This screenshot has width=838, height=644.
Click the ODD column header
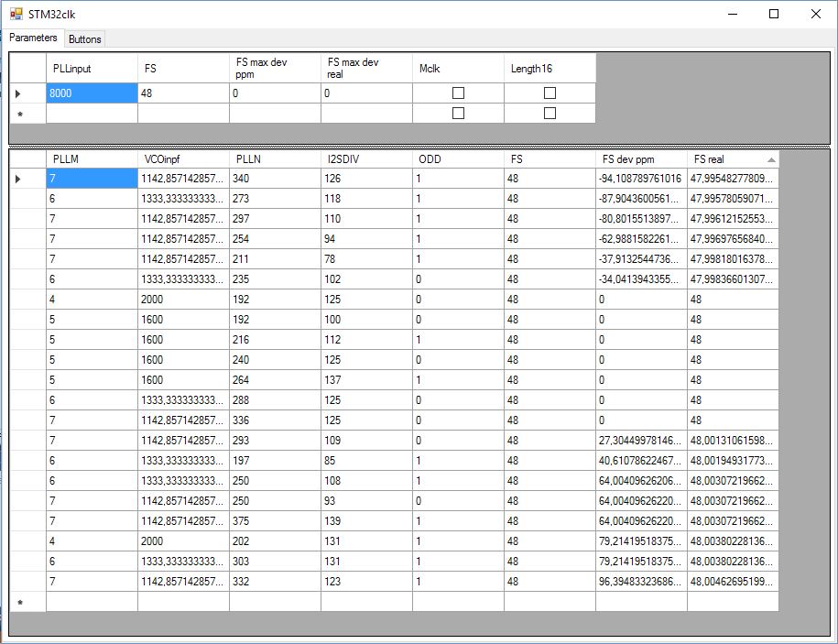(x=458, y=159)
